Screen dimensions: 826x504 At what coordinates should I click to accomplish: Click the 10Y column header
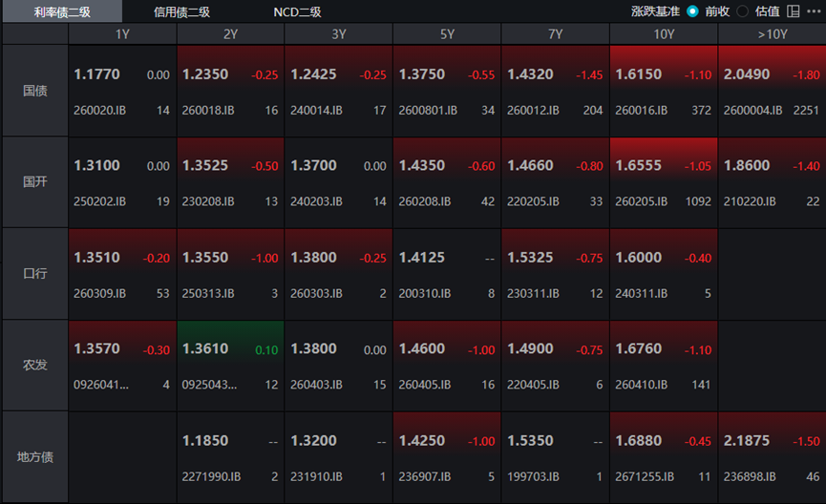[664, 34]
